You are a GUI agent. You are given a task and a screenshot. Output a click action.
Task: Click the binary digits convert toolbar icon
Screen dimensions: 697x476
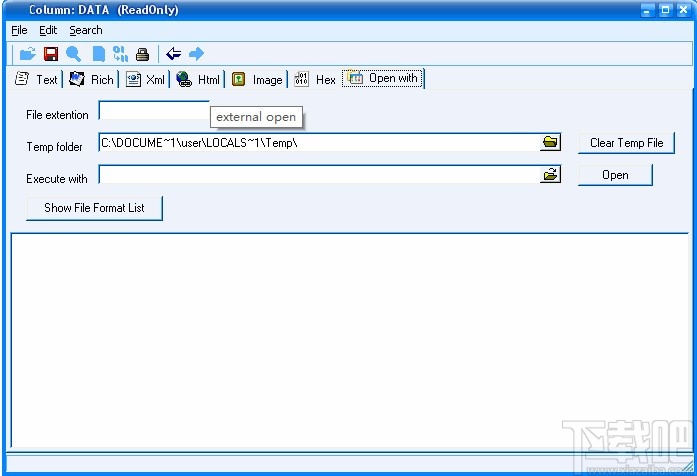(x=120, y=54)
